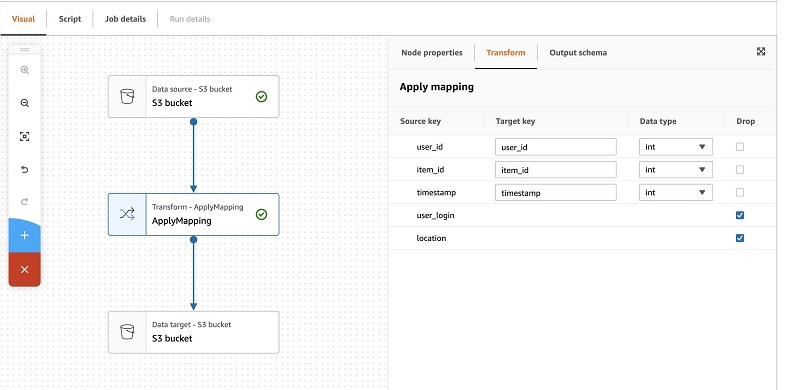Edit the timestamp target key field
The height and width of the screenshot is (390, 800).
click(556, 192)
